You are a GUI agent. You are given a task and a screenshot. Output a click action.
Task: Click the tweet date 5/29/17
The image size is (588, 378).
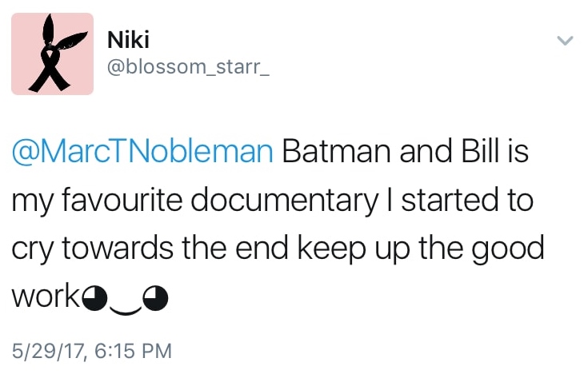(45, 349)
